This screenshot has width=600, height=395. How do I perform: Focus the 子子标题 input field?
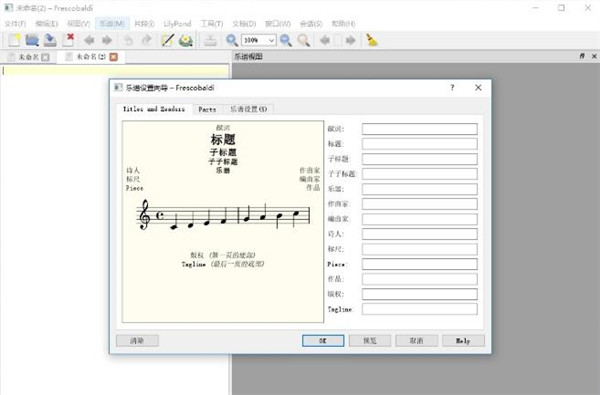tap(420, 174)
